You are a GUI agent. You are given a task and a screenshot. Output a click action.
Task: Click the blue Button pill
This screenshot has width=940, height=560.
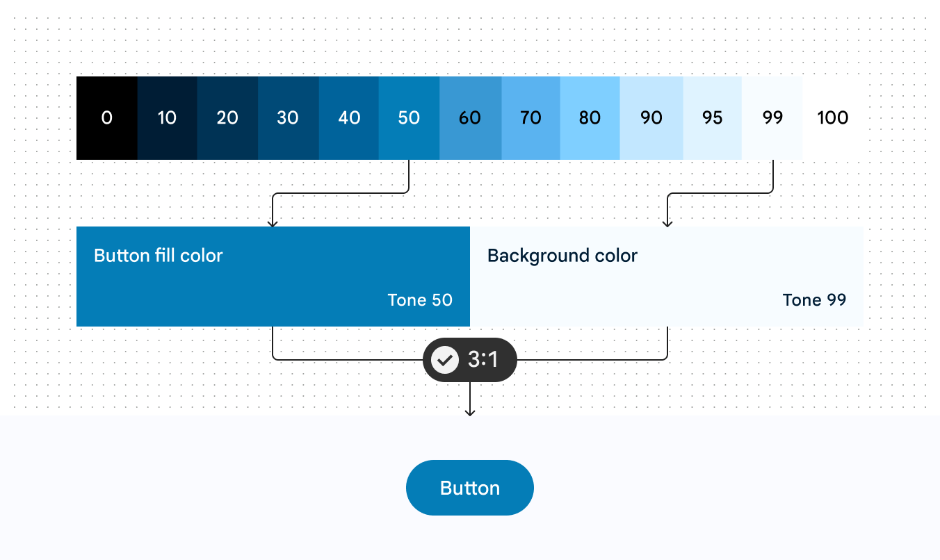(470, 488)
